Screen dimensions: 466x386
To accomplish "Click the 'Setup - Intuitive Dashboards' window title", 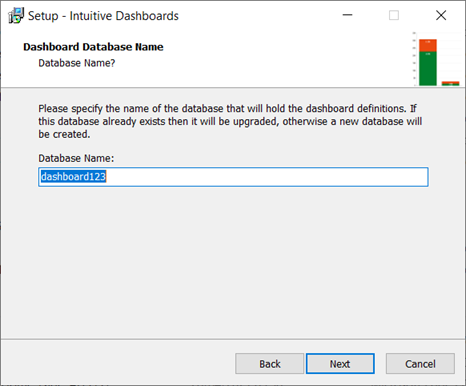I will (x=103, y=16).
